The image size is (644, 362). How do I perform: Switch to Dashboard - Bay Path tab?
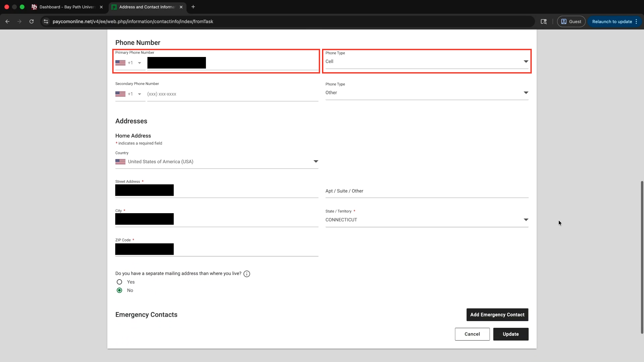click(67, 7)
